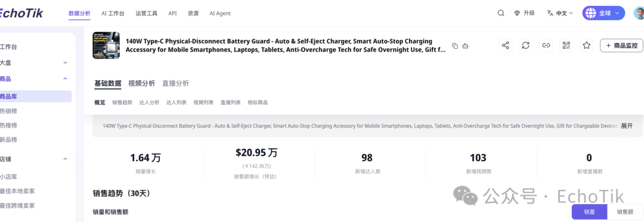The image size is (644, 222).
Task: Select the 销售额 chart toggle
Action: [625, 212]
